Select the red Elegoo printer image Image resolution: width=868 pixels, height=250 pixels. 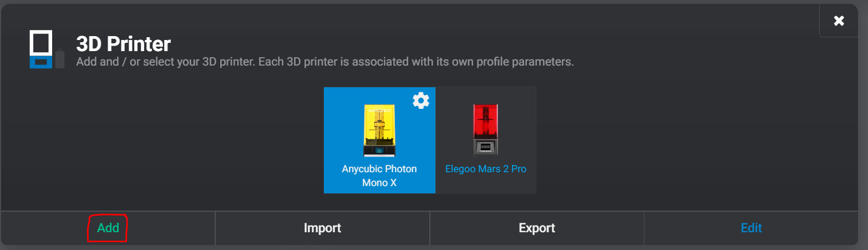[485, 129]
